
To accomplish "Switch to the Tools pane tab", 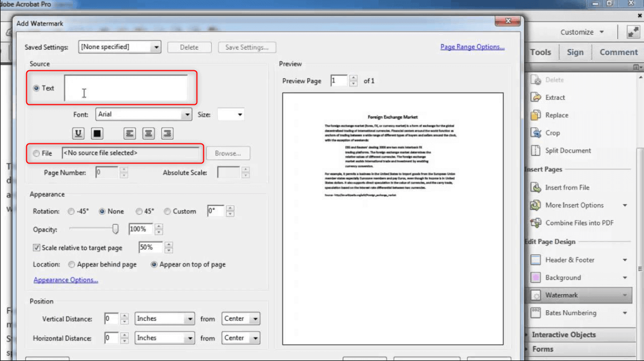I will [x=541, y=52].
